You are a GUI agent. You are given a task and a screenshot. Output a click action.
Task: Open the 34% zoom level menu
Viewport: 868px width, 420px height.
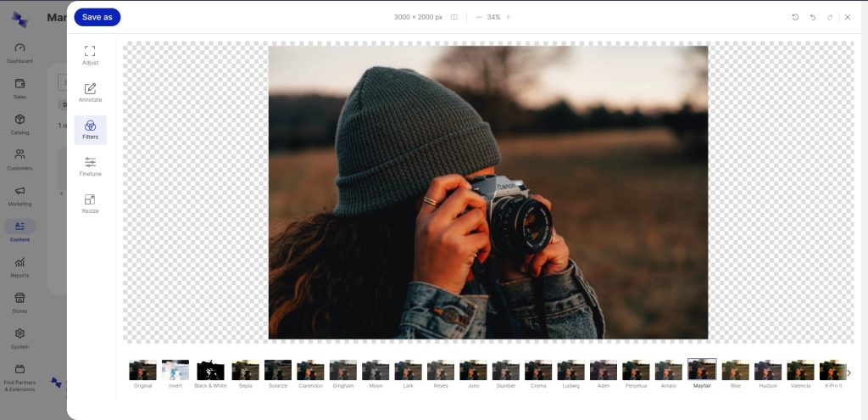[493, 17]
